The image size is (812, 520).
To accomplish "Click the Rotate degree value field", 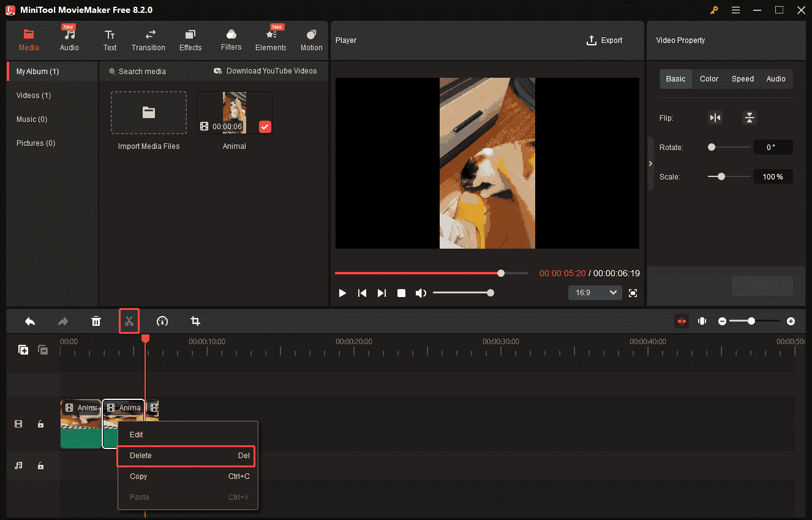I will pyautogui.click(x=773, y=147).
